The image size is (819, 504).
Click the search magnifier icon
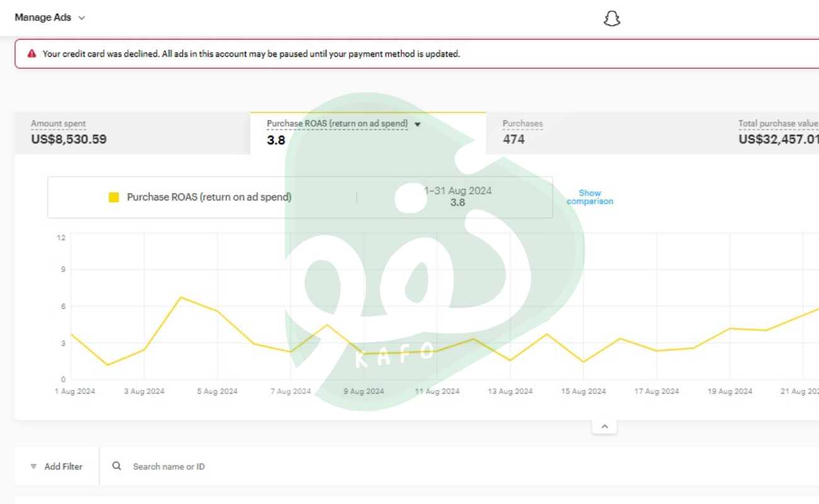(117, 466)
